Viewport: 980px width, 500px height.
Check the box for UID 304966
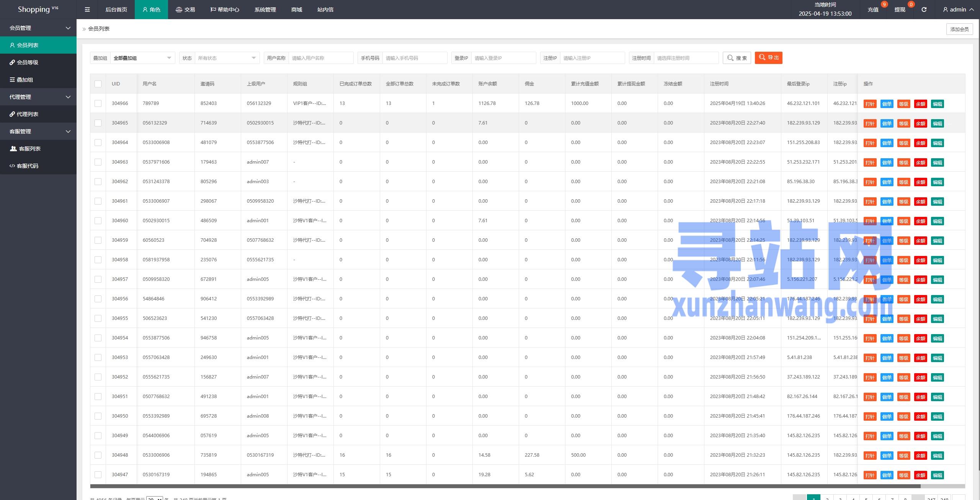coord(98,103)
